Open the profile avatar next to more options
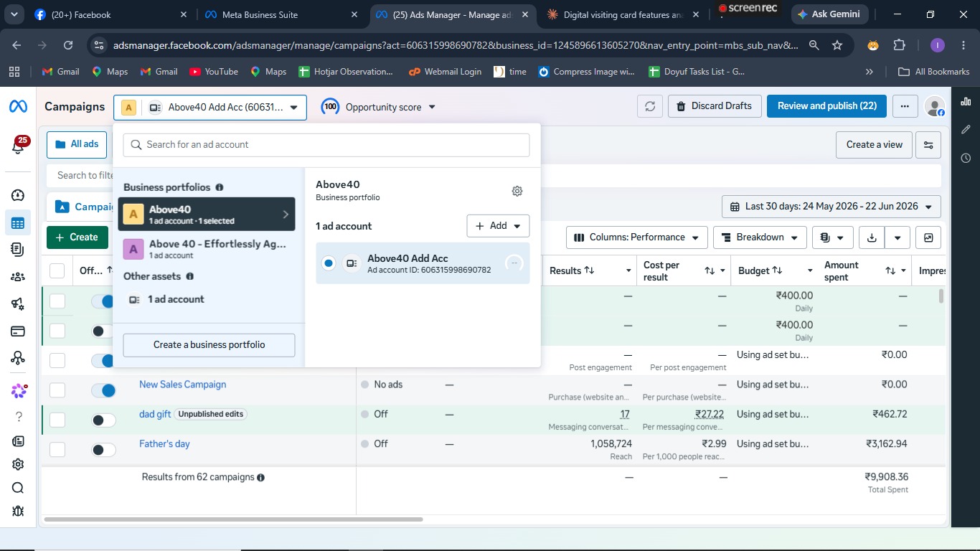The width and height of the screenshot is (980, 551). tap(934, 106)
